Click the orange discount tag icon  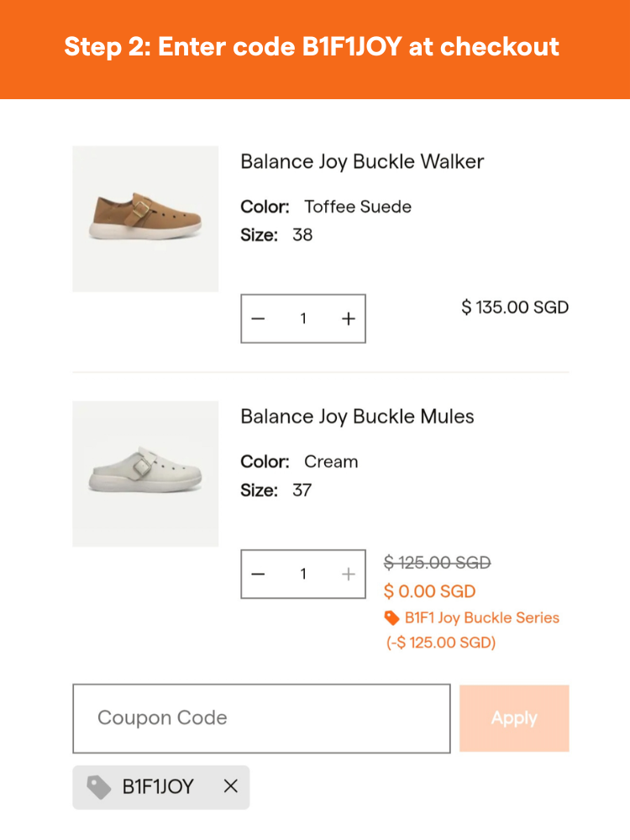pyautogui.click(x=391, y=618)
